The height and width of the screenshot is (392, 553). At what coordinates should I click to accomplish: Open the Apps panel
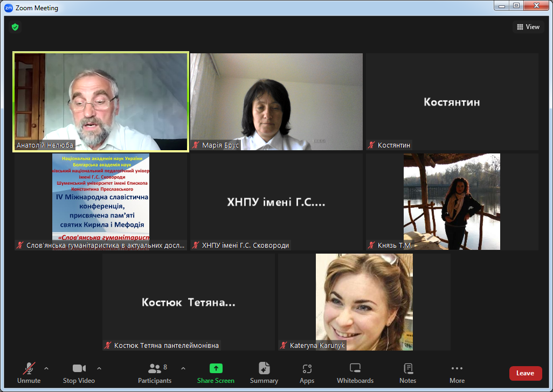[307, 373]
